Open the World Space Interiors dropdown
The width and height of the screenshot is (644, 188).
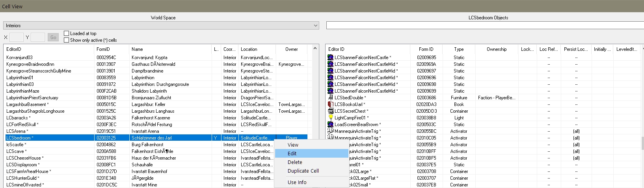coord(161,26)
